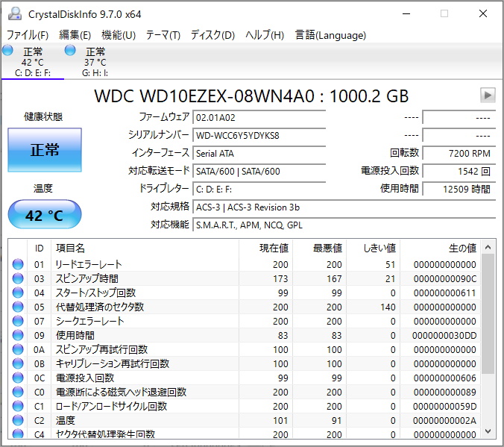504x447 pixels.
Task: Click status icon for 0A スピンアップ再試行回数
Action: coord(18,349)
